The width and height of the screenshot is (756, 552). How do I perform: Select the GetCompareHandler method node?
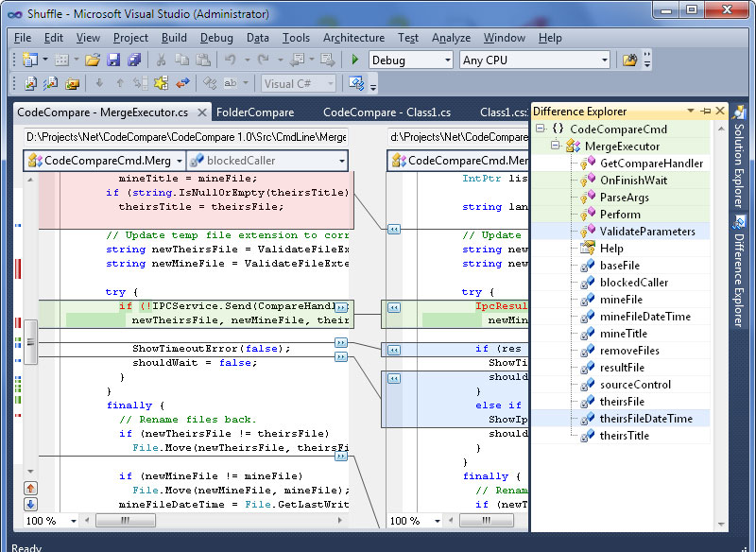(x=651, y=164)
